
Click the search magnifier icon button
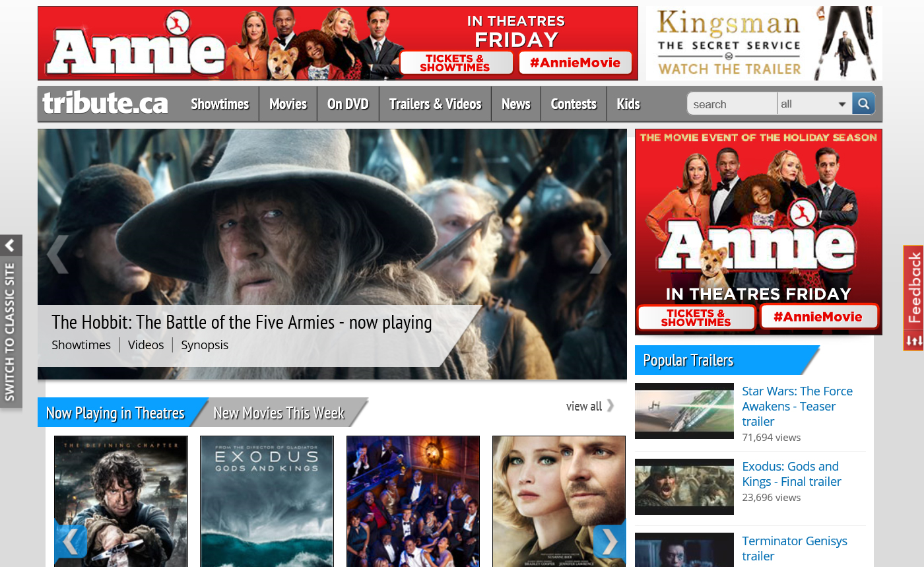coord(863,104)
